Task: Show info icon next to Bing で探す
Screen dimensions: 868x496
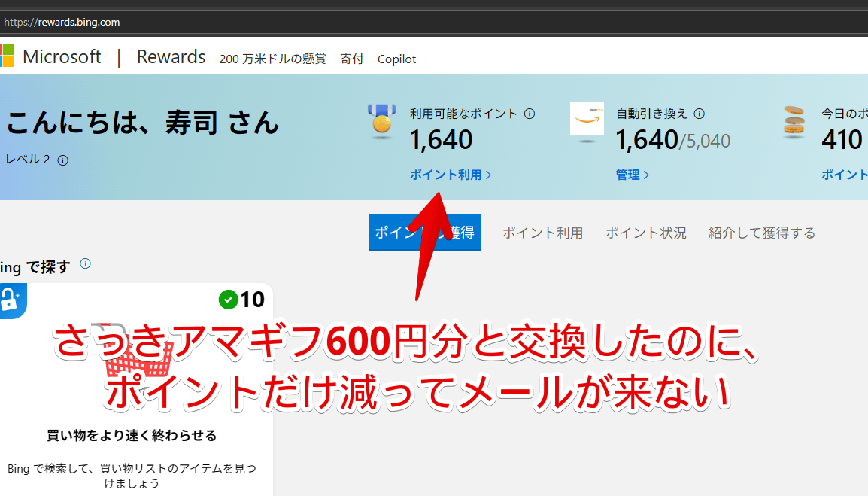Action: pyautogui.click(x=85, y=263)
